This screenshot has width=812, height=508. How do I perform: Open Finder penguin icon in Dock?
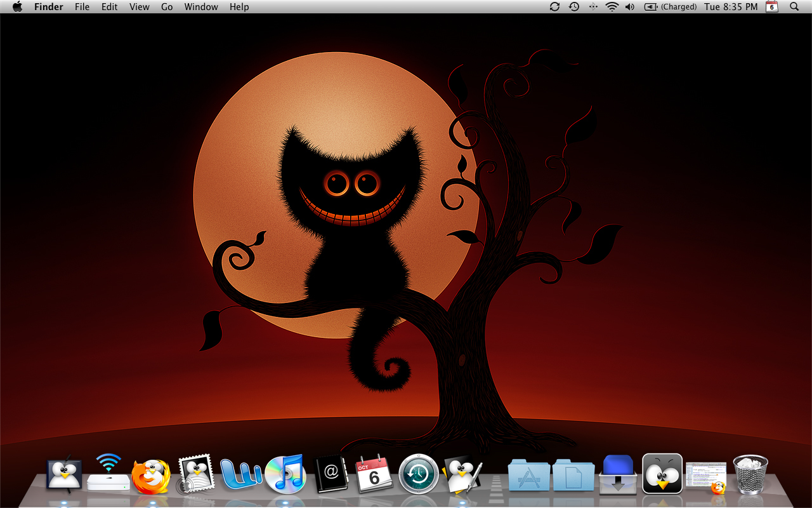(64, 474)
